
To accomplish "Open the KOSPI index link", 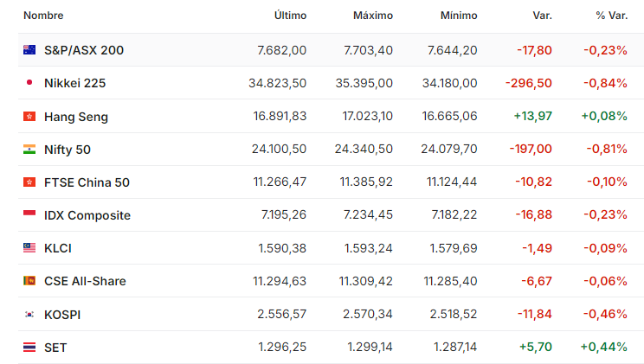I will pyautogui.click(x=62, y=315).
